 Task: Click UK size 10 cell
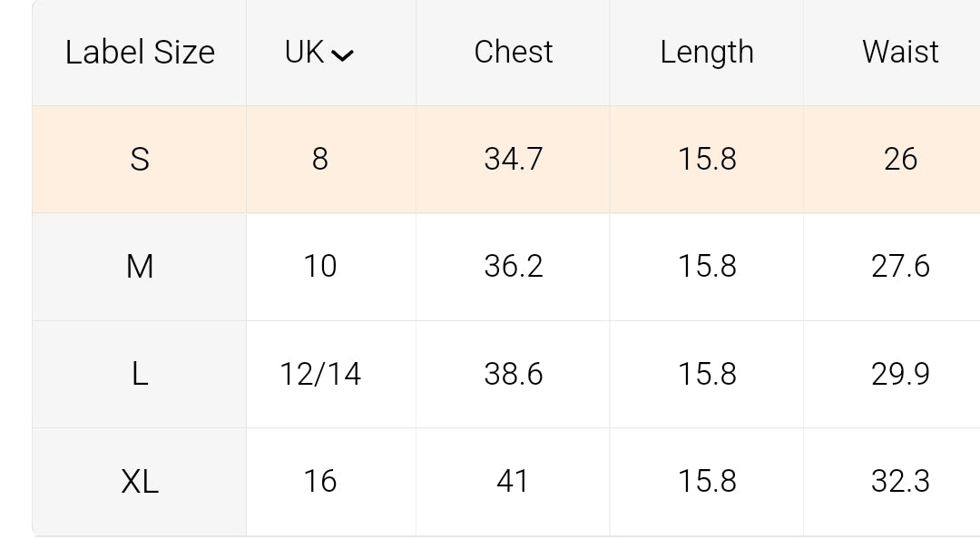coord(319,267)
